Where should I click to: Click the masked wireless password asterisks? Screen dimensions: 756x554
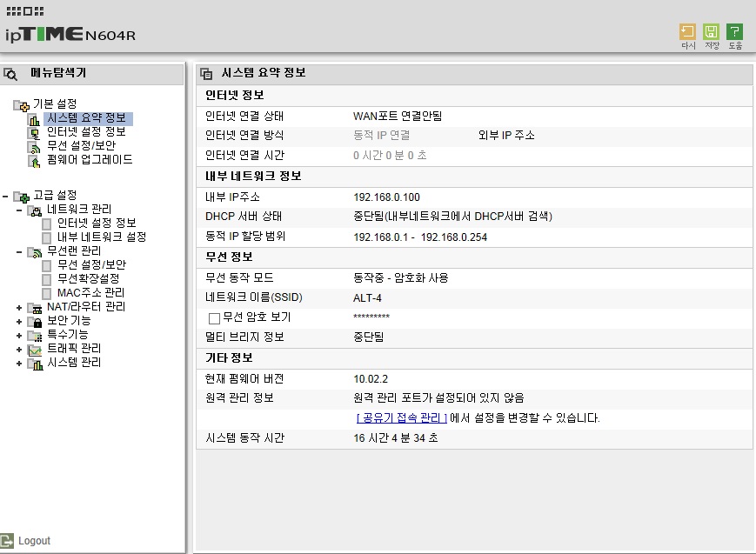pos(371,317)
